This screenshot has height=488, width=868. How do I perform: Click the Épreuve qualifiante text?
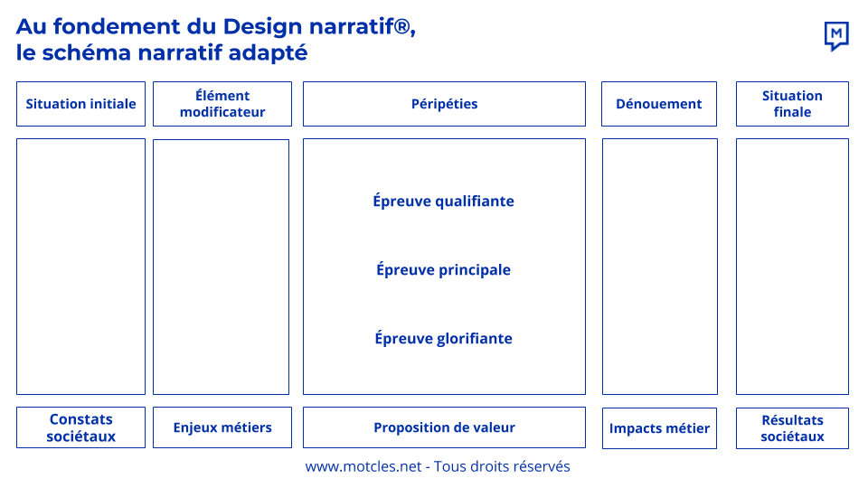(443, 201)
